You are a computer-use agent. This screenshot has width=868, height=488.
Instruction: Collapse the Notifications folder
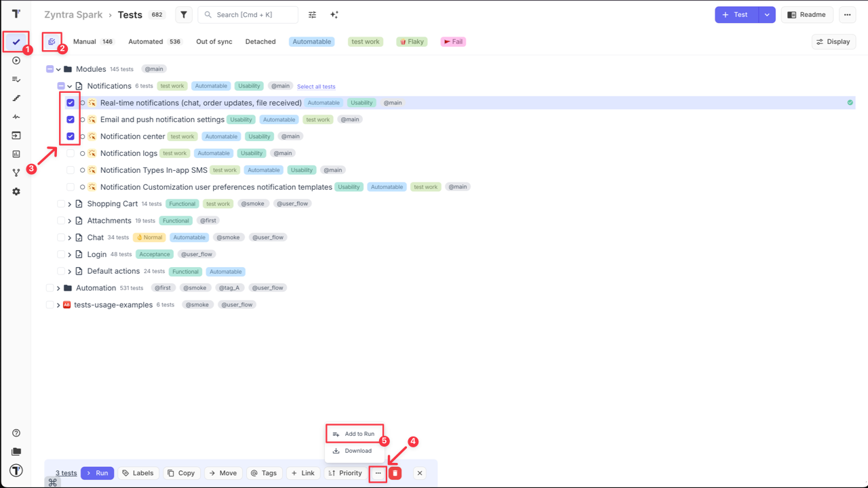70,85
